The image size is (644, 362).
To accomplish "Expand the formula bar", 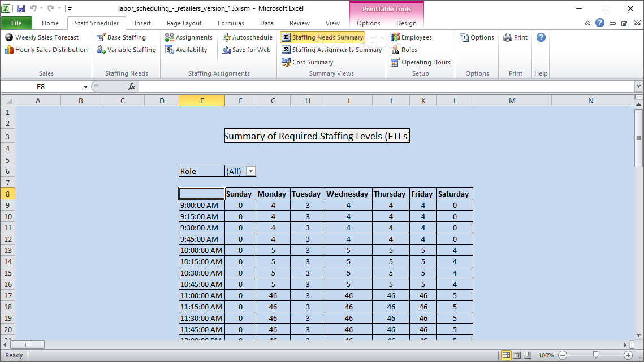I will tap(638, 86).
